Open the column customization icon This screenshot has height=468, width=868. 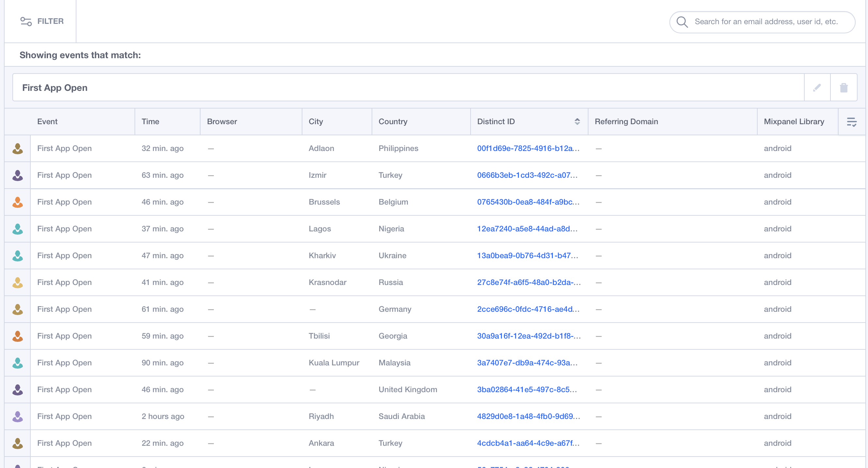click(852, 121)
